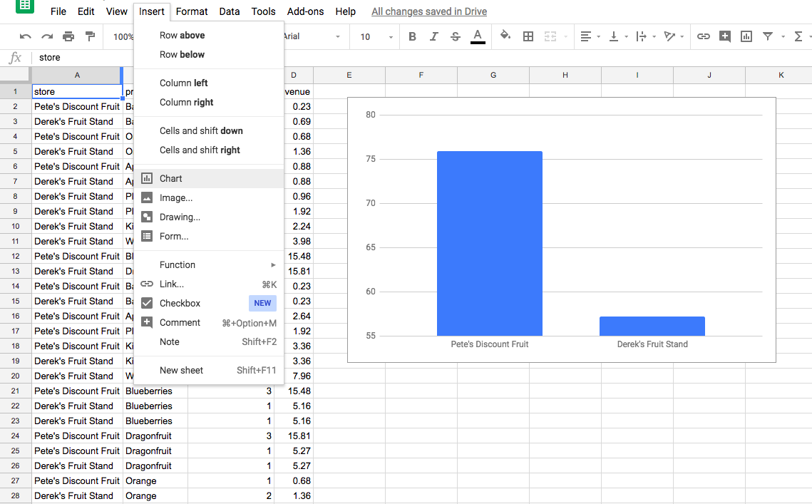Click the insert comment toolbar icon
This screenshot has width=812, height=504.
tap(725, 36)
